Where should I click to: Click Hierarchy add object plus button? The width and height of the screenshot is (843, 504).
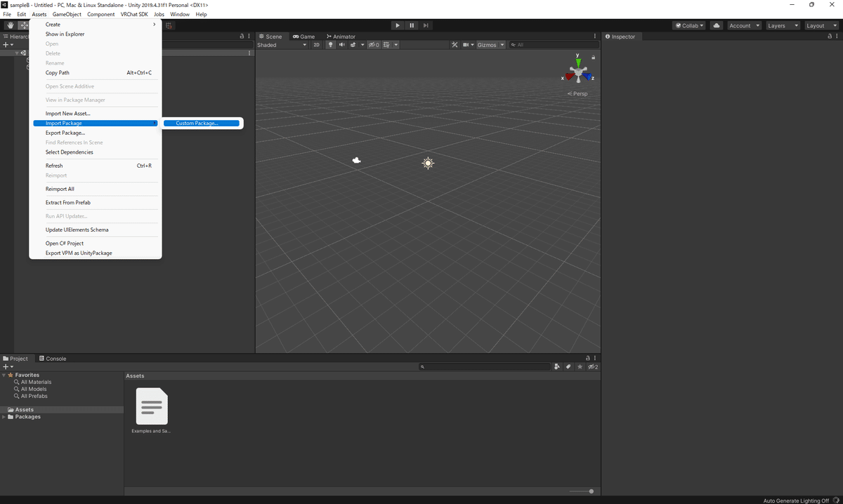click(x=8, y=45)
